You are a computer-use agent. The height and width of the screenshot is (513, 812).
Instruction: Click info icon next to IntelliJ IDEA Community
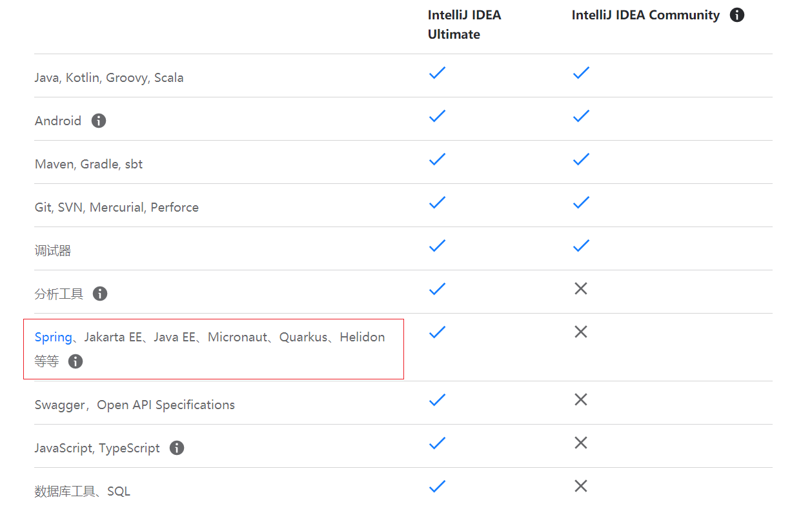pyautogui.click(x=737, y=15)
